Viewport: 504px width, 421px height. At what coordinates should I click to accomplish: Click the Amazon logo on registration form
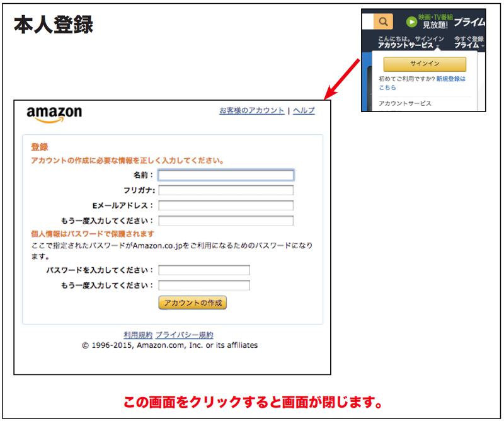coord(54,114)
